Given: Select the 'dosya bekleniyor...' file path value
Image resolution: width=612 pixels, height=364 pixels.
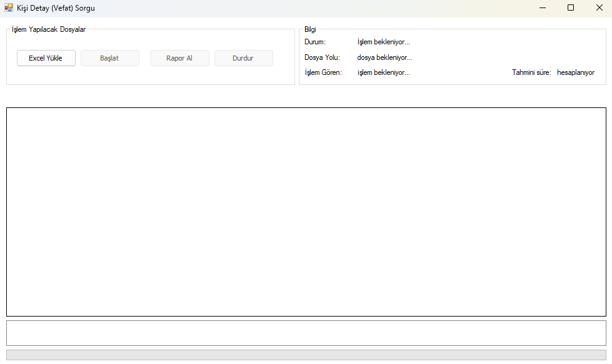Looking at the screenshot, I should point(384,57).
